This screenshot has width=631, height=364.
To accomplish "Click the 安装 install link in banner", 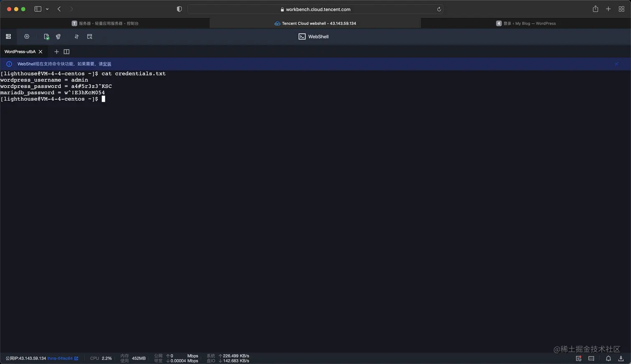I will (x=107, y=64).
